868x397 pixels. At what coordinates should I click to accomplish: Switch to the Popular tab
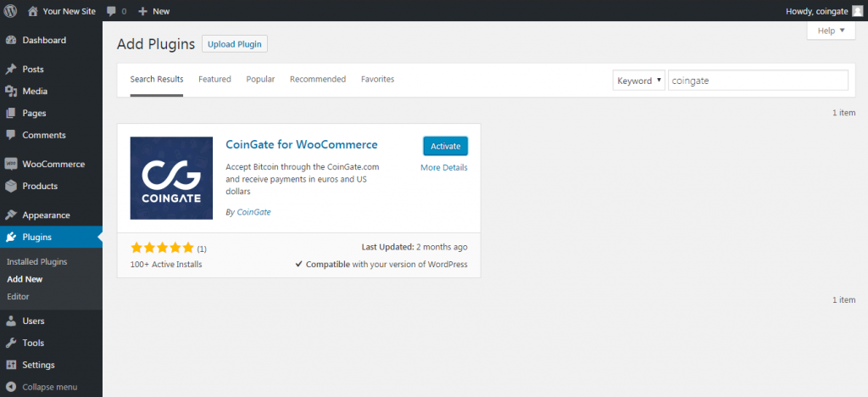(x=261, y=79)
